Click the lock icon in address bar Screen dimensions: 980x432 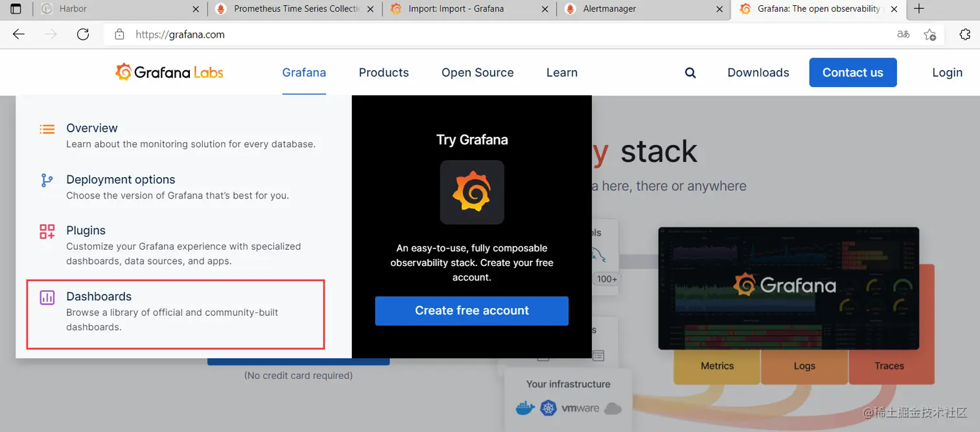point(119,34)
